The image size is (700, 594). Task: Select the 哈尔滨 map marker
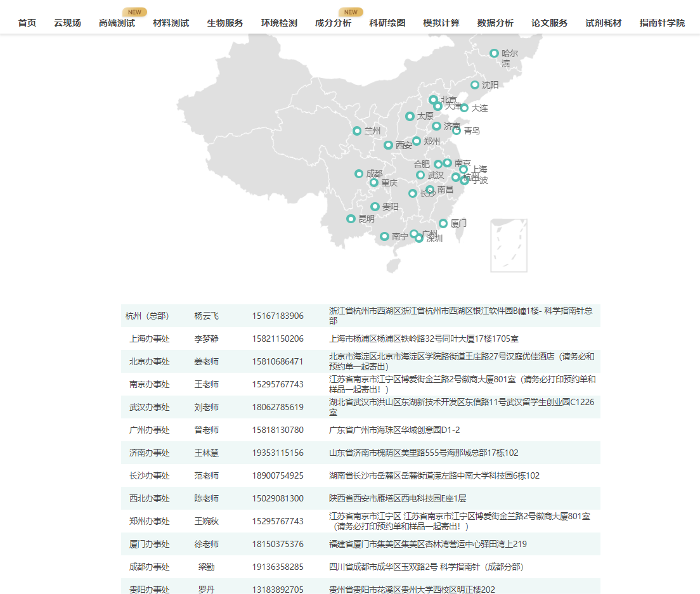[x=494, y=53]
